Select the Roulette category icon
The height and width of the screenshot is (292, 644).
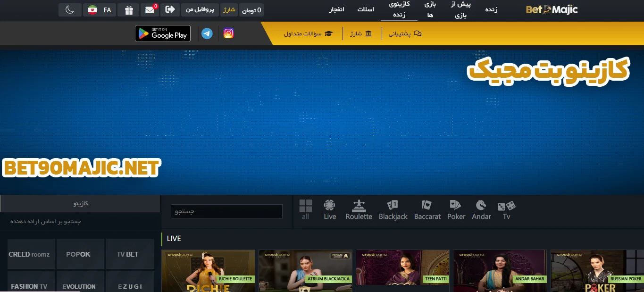(x=359, y=209)
